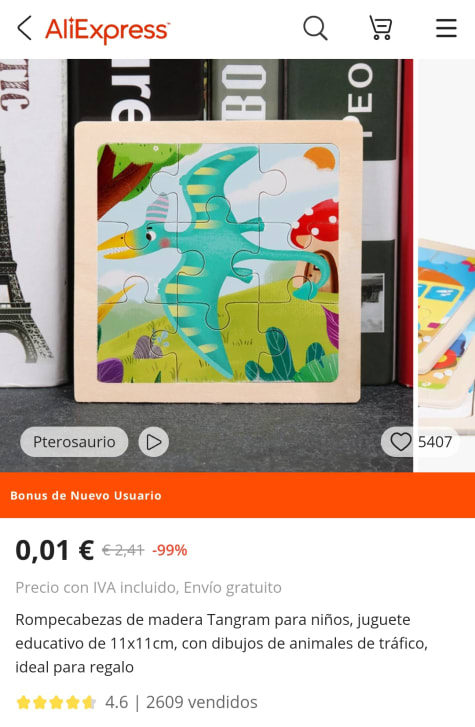View the pterosaur puzzle main image
The image size is (475, 727).
[x=206, y=265]
